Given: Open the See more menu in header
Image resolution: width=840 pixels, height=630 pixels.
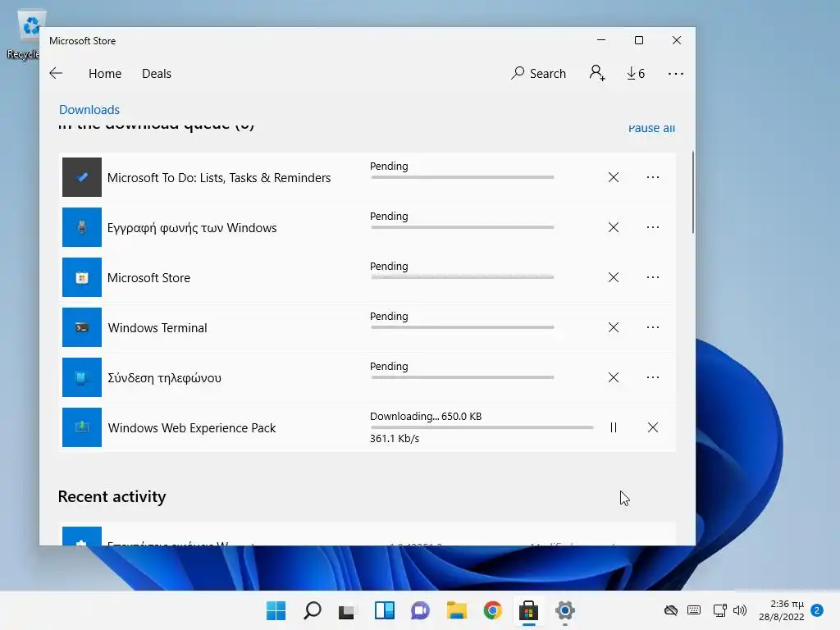Looking at the screenshot, I should pos(676,74).
